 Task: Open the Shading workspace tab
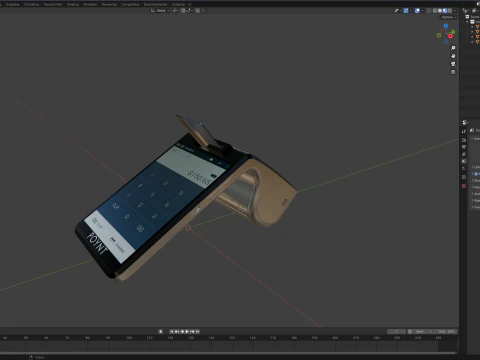click(73, 4)
